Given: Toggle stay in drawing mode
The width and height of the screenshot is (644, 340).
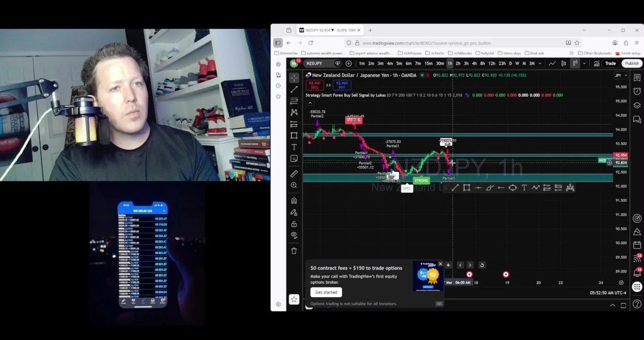Looking at the screenshot, I should pyautogui.click(x=294, y=212).
